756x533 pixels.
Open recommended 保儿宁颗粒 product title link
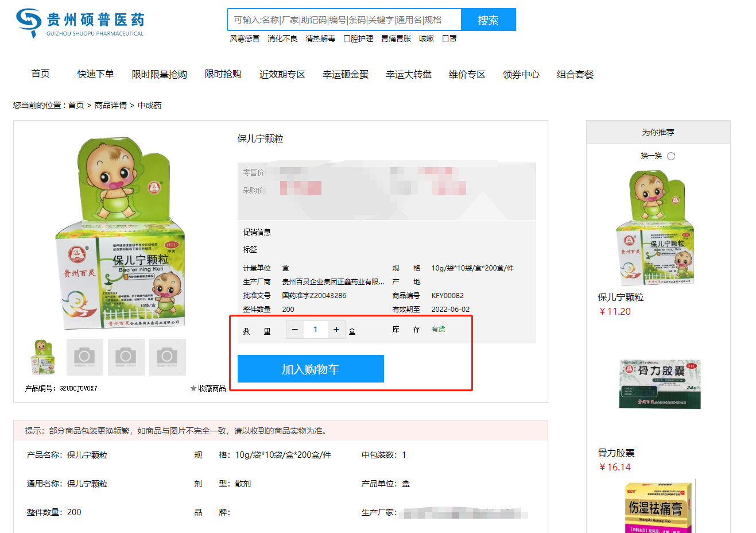point(621,297)
